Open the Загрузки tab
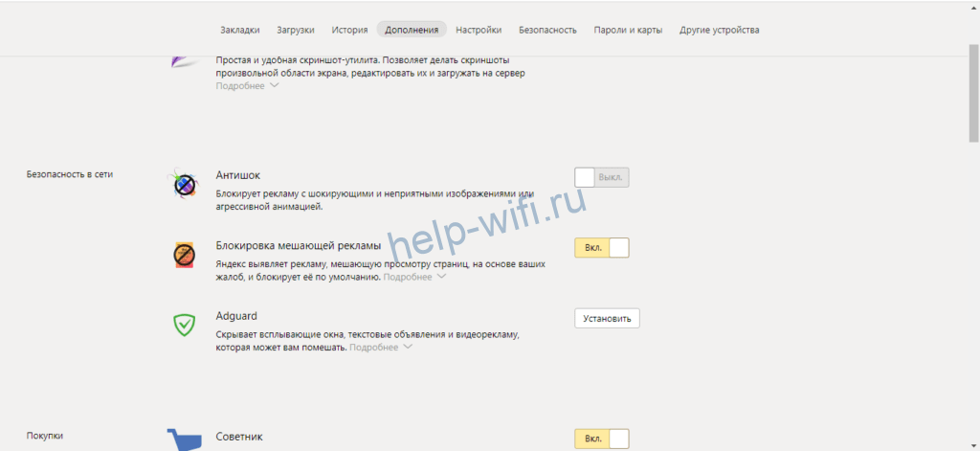 click(295, 30)
